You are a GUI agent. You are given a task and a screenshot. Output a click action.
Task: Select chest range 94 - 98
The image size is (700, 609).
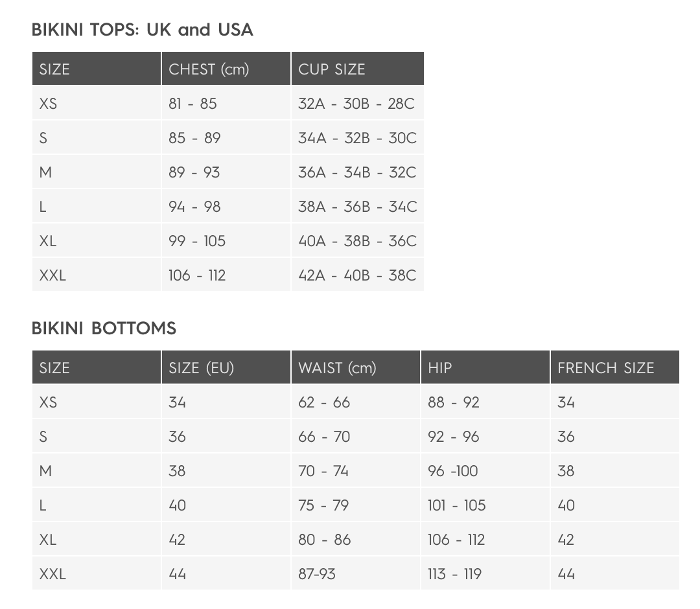(x=194, y=207)
